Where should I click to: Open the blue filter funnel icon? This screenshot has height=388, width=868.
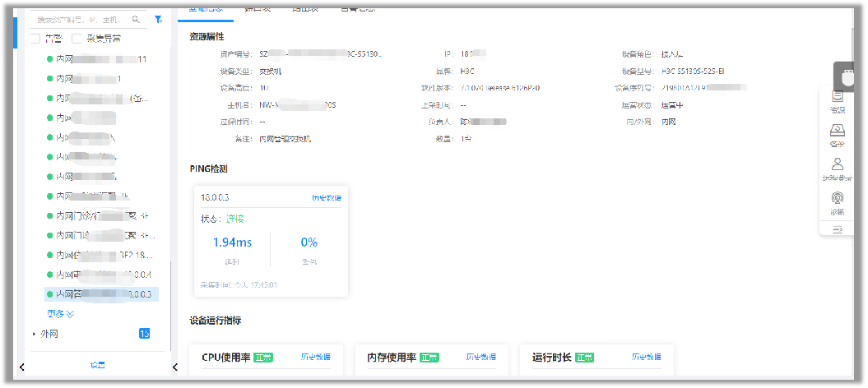coord(158,19)
